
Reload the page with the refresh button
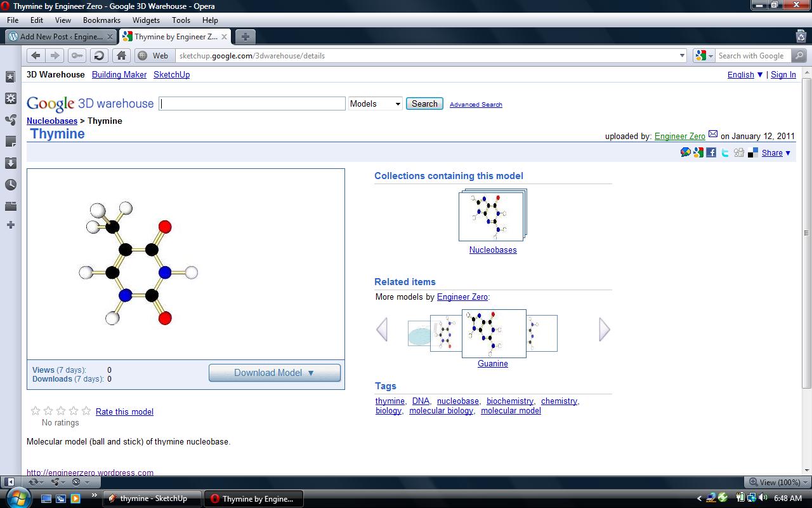tap(98, 56)
